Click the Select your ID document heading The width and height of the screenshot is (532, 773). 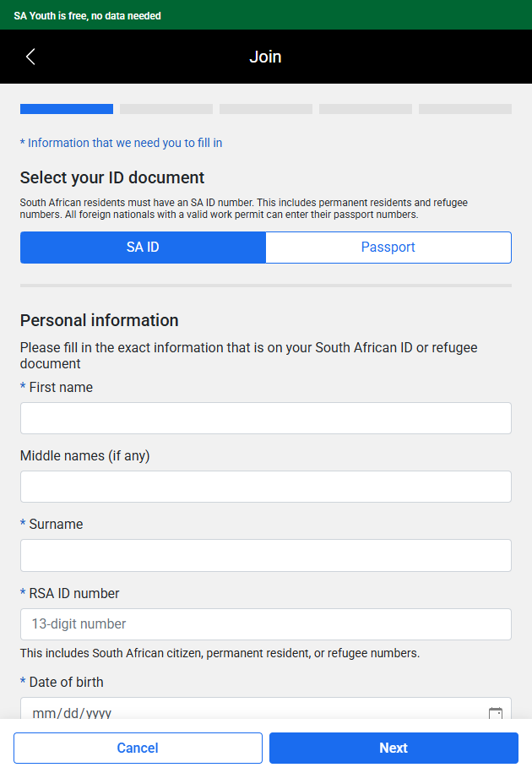pyautogui.click(x=112, y=177)
